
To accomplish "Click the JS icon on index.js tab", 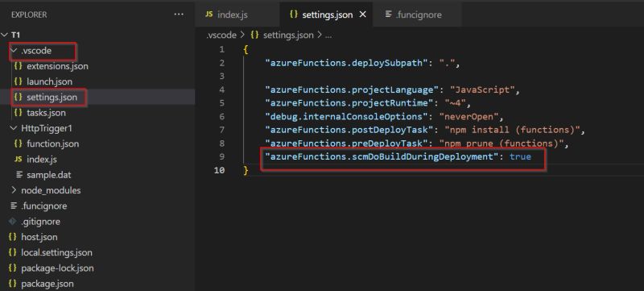I will [x=209, y=15].
